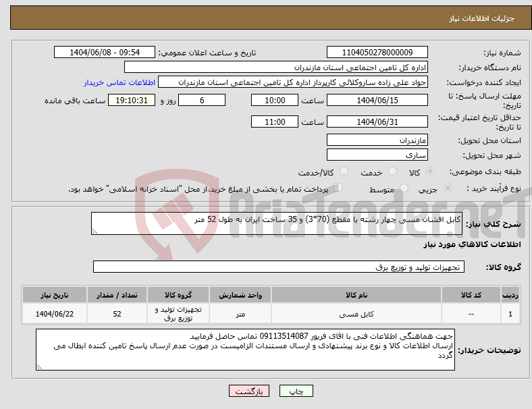
Task: Click the ساعت باقی مانده label
Action: click(75, 101)
